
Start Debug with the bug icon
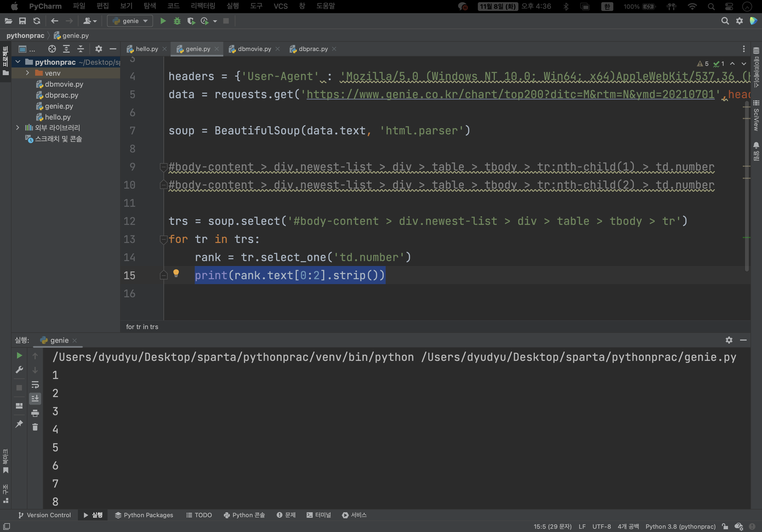(x=177, y=21)
